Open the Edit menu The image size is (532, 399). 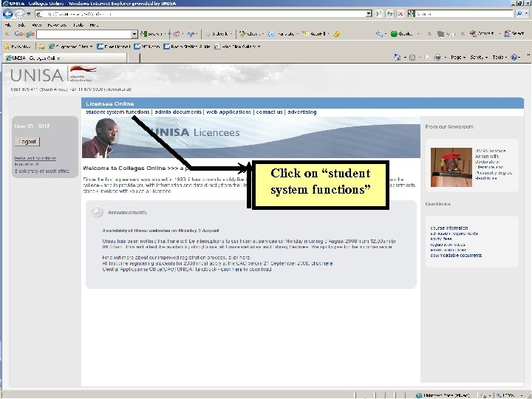coord(21,25)
